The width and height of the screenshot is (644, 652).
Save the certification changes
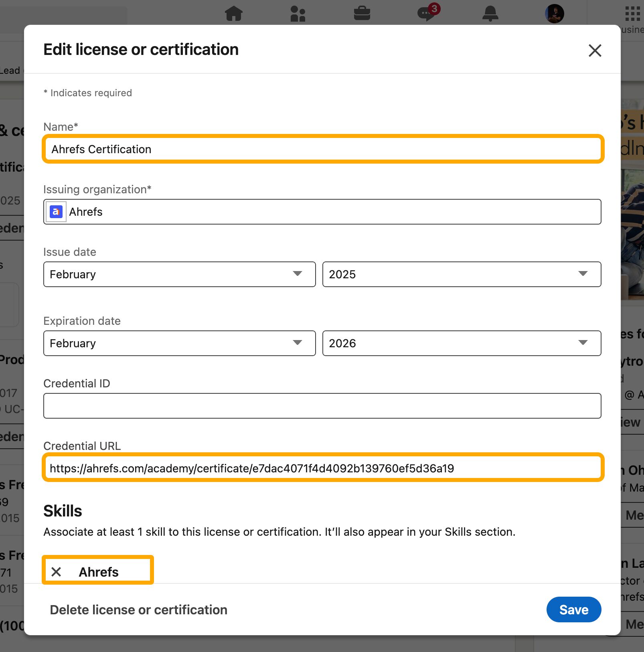pos(573,609)
